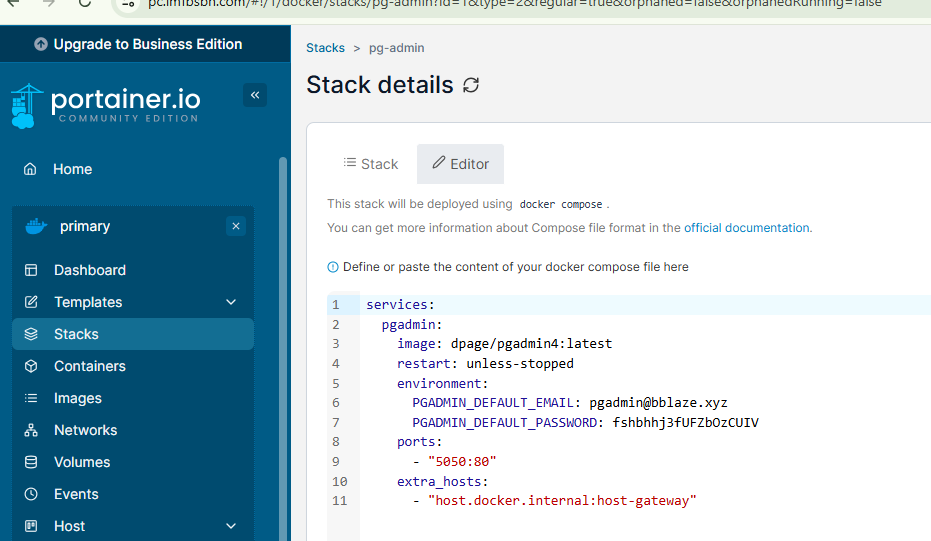Click the Networks share icon
931x541 pixels.
(31, 430)
